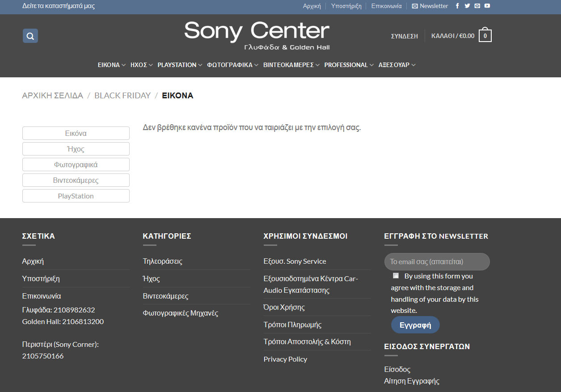Viewport: 561px width, 392px height.
Task: Select the Ήχος category filter button
Action: coord(76,149)
